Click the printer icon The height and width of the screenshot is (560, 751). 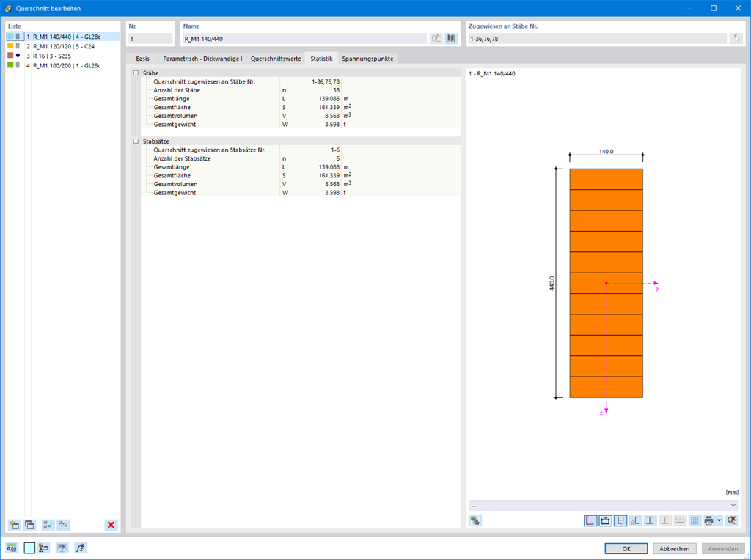tap(709, 520)
